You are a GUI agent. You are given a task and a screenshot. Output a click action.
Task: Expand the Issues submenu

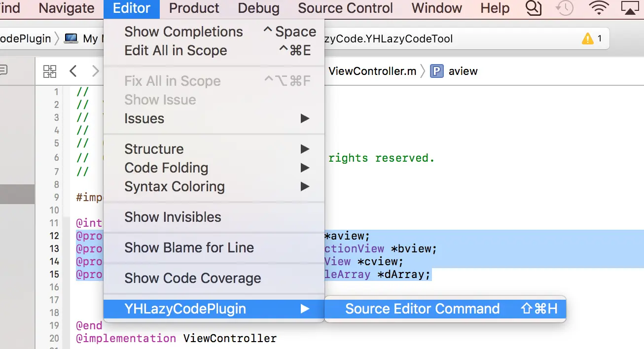[214, 118]
